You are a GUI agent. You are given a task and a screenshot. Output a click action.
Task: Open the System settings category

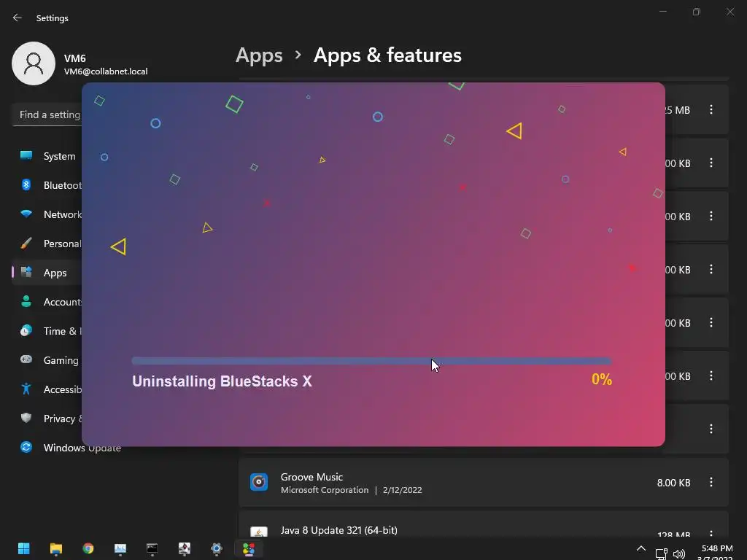point(47,156)
